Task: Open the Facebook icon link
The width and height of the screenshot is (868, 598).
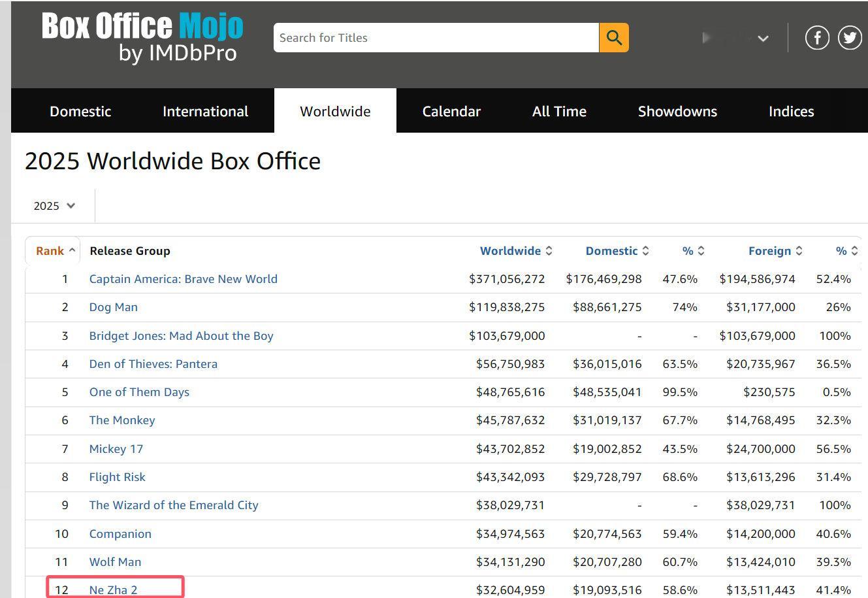Action: [x=817, y=38]
